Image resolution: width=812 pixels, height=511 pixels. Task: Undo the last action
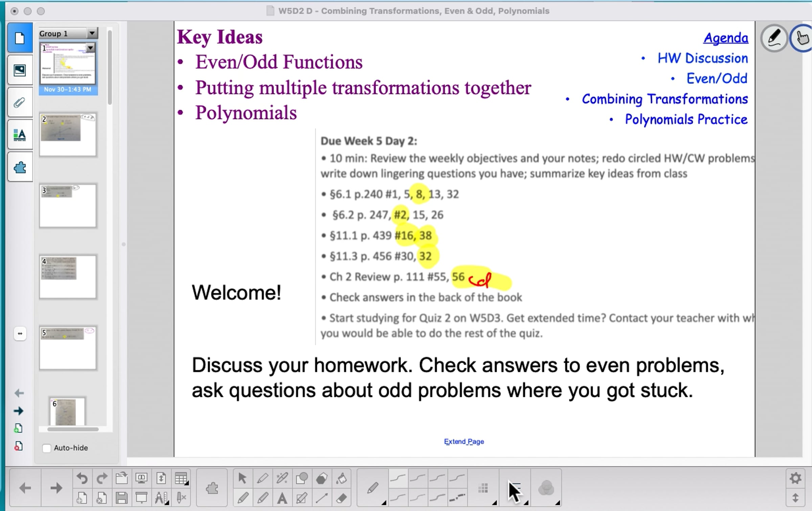(82, 478)
